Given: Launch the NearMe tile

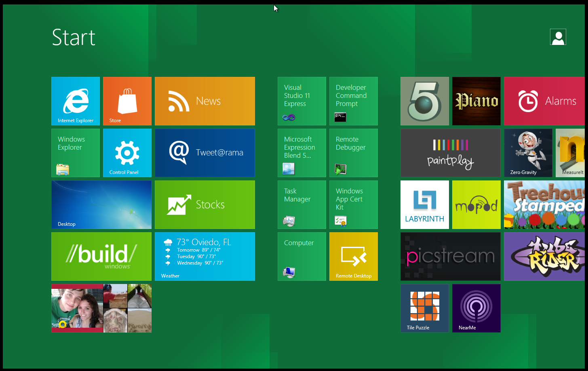Looking at the screenshot, I should click(x=476, y=308).
